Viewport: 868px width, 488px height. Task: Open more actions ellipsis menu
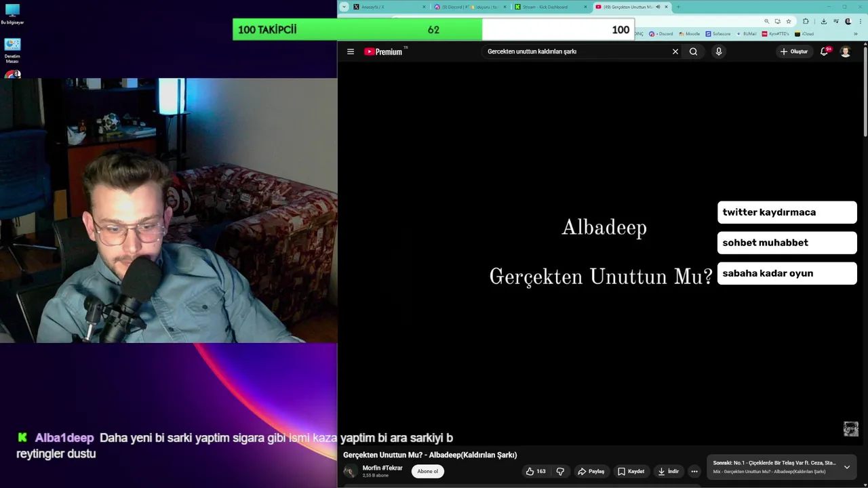pos(694,471)
